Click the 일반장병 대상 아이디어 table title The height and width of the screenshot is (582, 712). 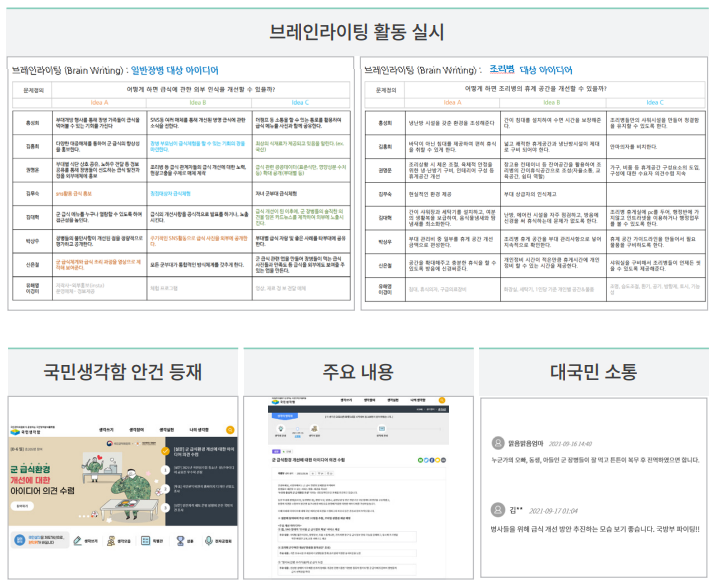point(175,71)
